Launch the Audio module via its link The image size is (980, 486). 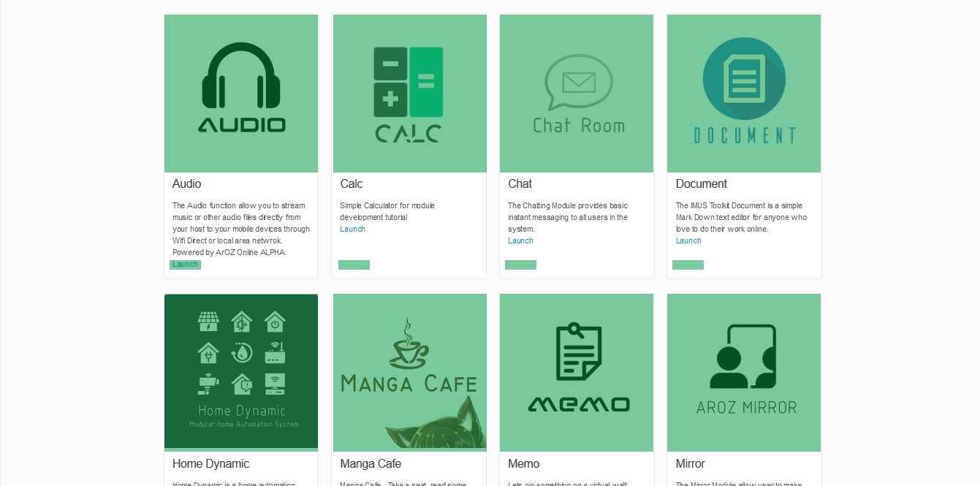pyautogui.click(x=185, y=265)
